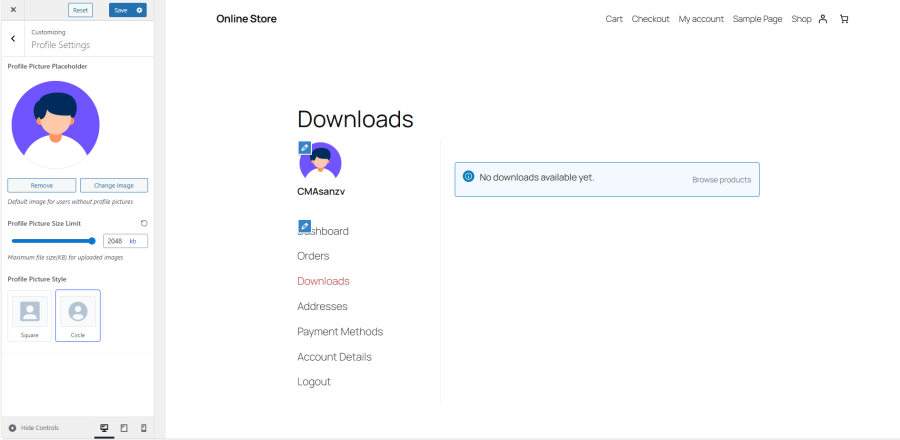Open Addresses in the account menu

[322, 306]
